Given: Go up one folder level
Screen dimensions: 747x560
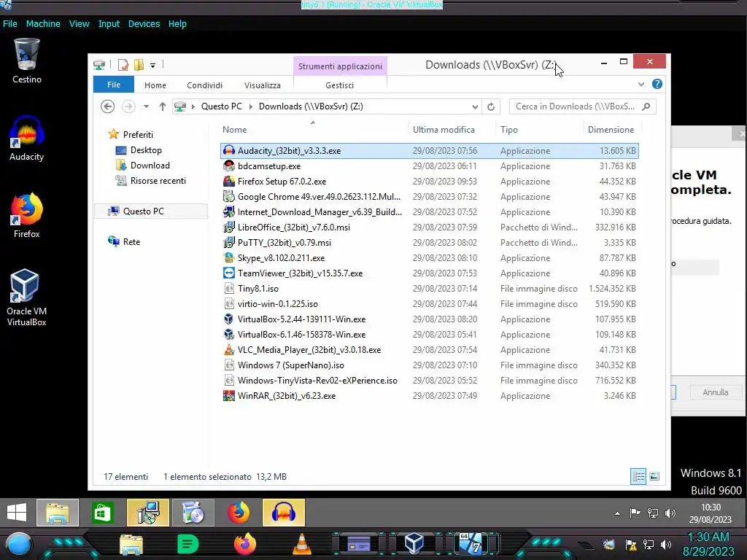Looking at the screenshot, I should 163,106.
